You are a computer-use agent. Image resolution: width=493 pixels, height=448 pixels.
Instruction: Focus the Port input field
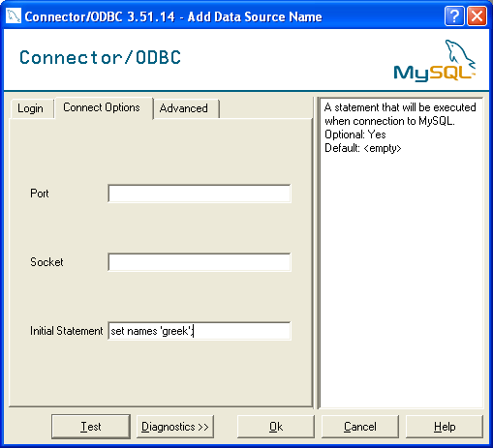[200, 194]
